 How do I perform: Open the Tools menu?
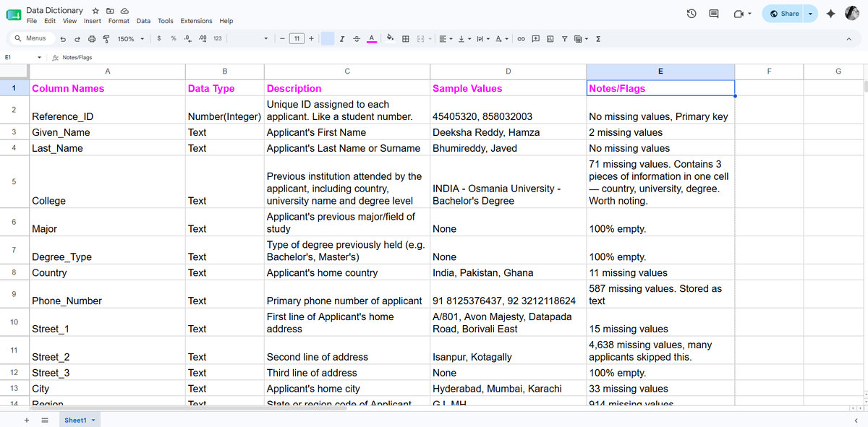click(x=166, y=21)
